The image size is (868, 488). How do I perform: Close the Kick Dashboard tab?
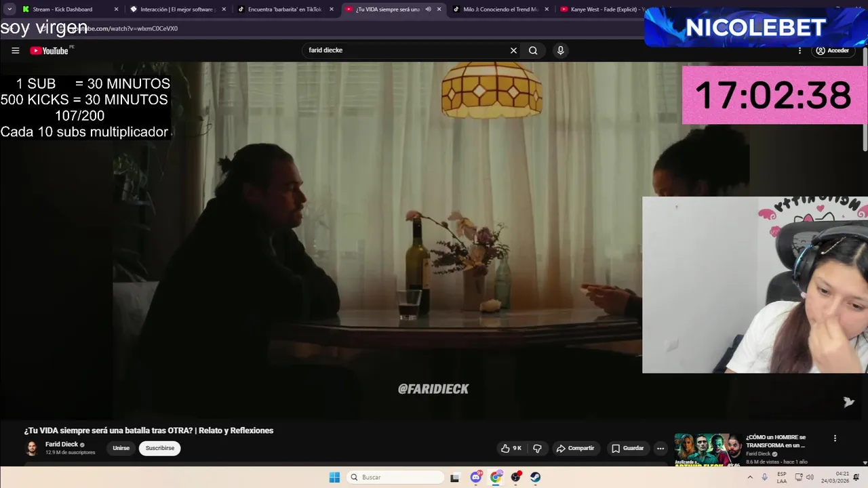pos(116,9)
